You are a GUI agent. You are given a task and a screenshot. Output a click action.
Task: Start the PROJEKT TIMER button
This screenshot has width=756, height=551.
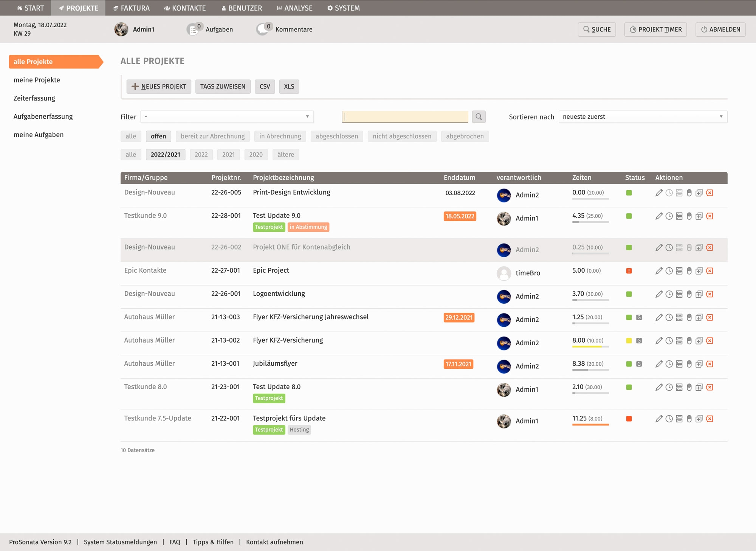tap(655, 29)
